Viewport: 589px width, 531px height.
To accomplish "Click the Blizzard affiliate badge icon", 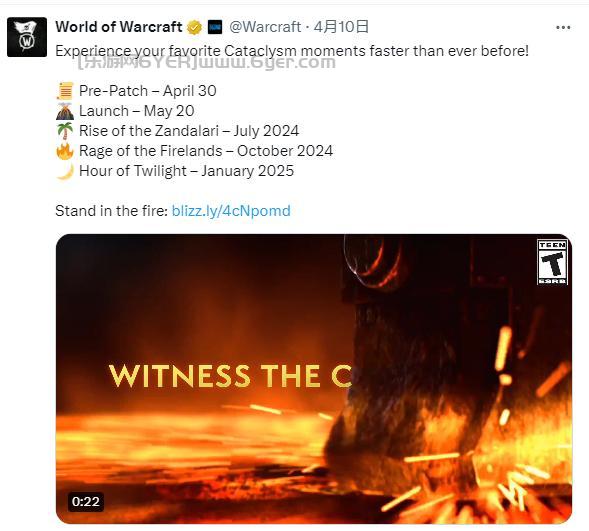I will [x=215, y=27].
